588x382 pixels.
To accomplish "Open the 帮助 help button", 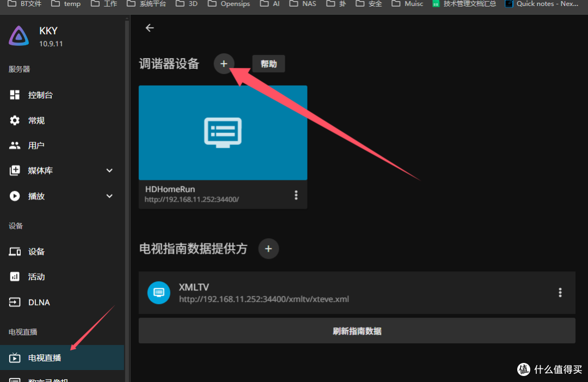I will pos(268,64).
